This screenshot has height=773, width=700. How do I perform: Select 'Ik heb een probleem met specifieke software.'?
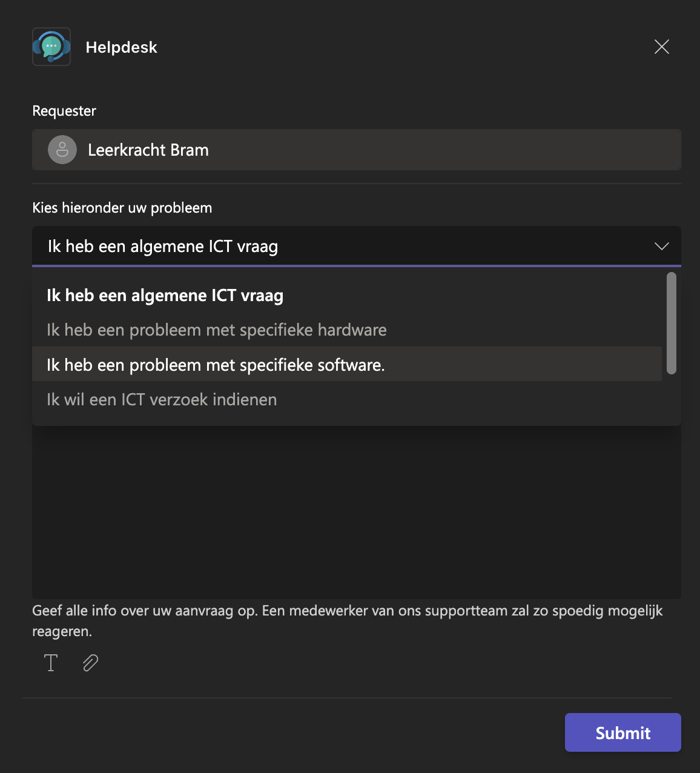[x=216, y=365]
